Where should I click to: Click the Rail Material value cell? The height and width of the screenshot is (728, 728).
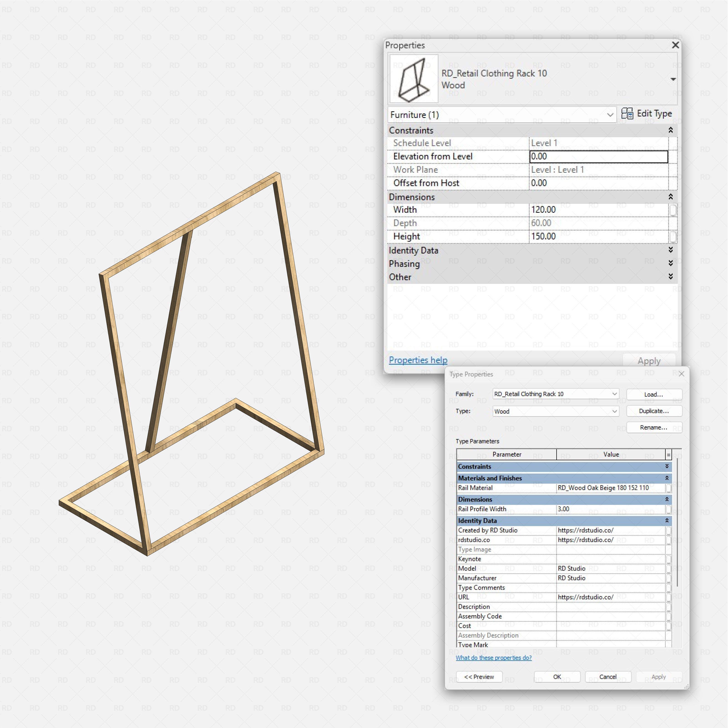(611, 488)
